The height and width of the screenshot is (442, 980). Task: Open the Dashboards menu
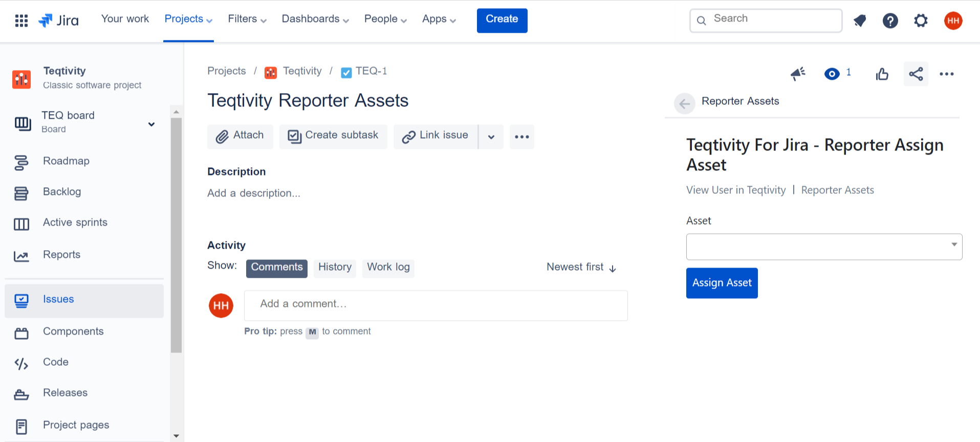coord(315,19)
